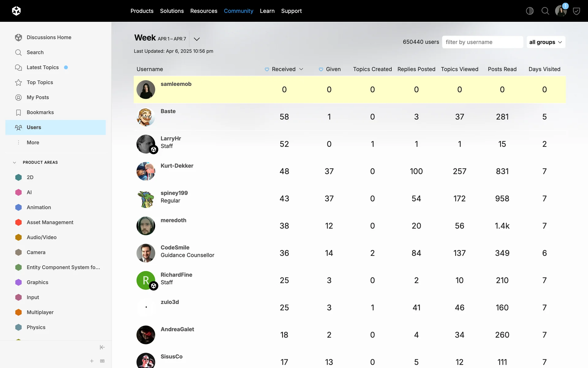
Task: Toggle the dark/light theme icon
Action: coord(530,11)
